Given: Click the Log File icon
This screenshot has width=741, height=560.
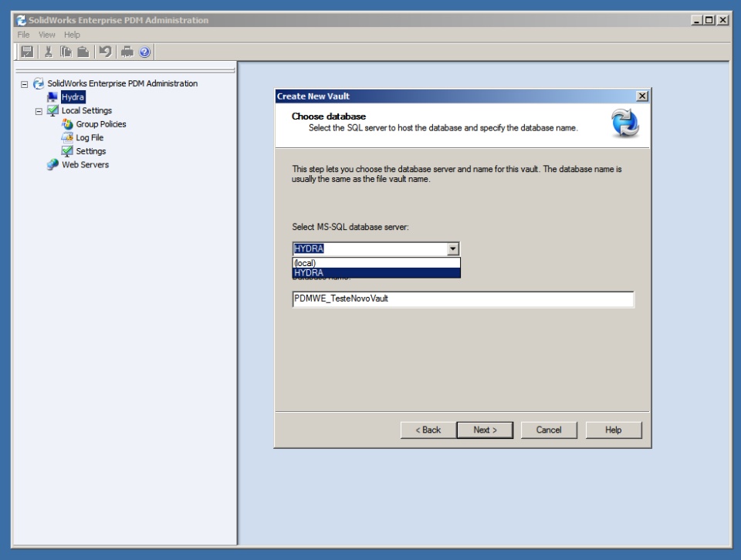Looking at the screenshot, I should (67, 137).
